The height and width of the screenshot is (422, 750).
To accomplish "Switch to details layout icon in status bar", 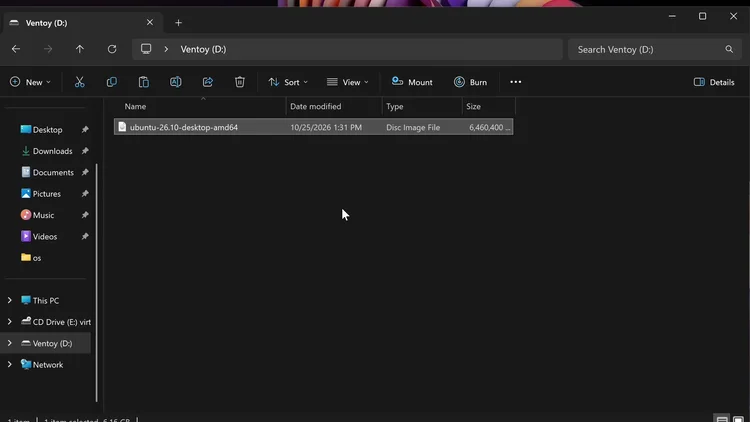I will coord(722,419).
